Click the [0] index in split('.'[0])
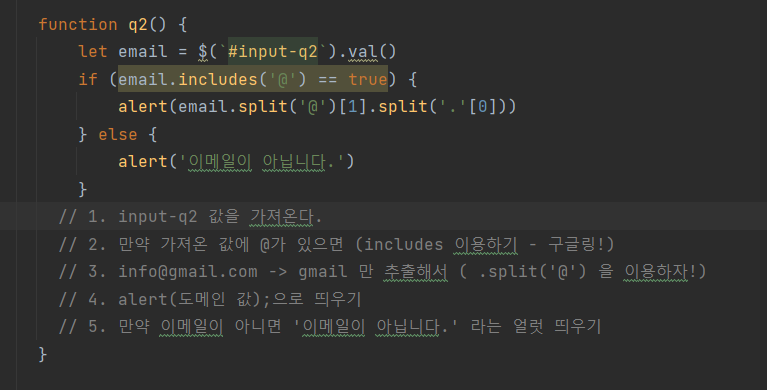This screenshot has height=390, width=767. pos(482,106)
